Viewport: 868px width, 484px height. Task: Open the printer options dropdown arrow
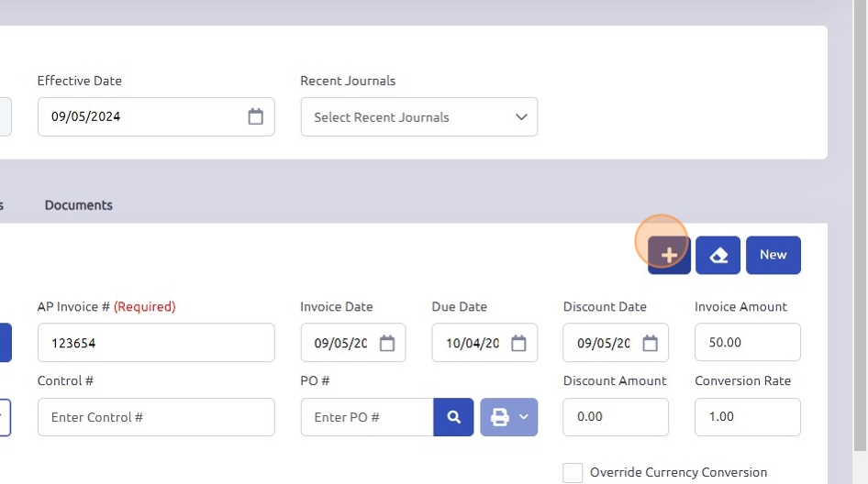[524, 417]
